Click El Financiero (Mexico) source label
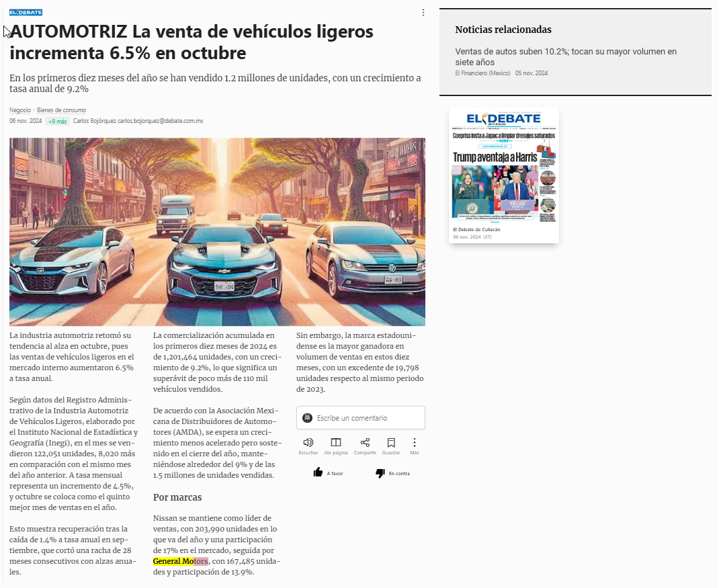Screen dimensions: 719x588 point(482,73)
